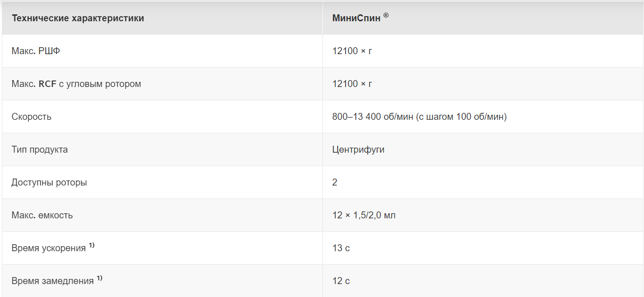Click the 12100 × г value for Макс. РШФ
Viewport: 644px width, 297px height.
tap(352, 51)
